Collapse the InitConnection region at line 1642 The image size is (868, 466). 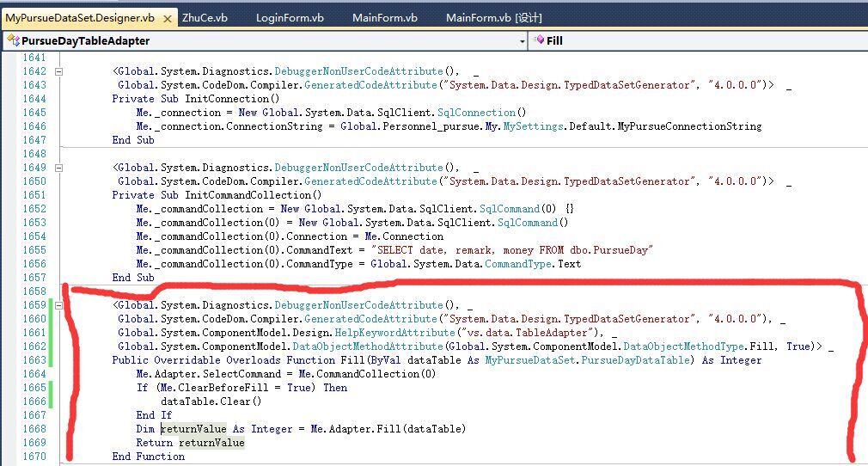(x=58, y=71)
